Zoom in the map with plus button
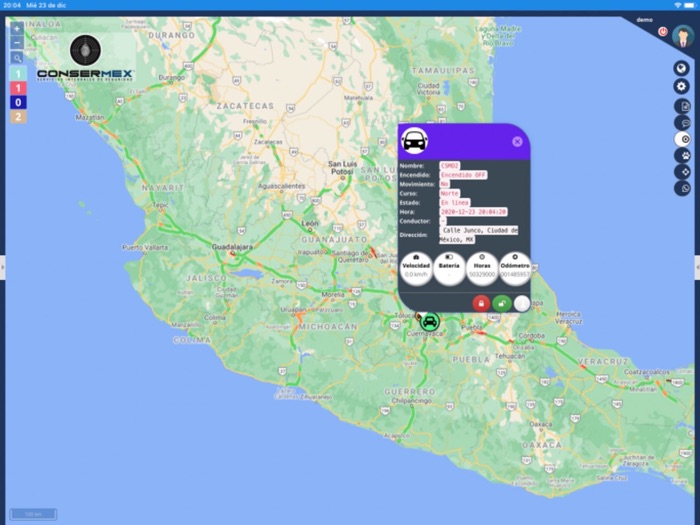This screenshot has height=525, width=700. tap(17, 29)
